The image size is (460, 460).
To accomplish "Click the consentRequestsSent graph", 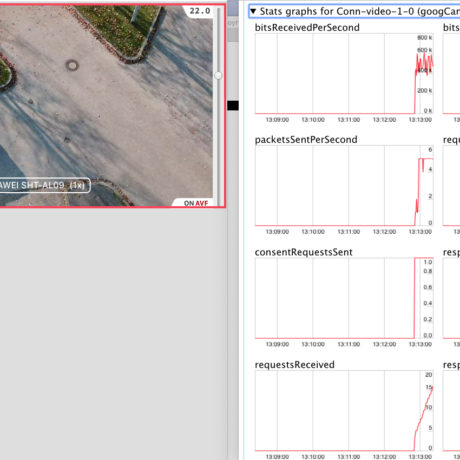I will [344, 298].
